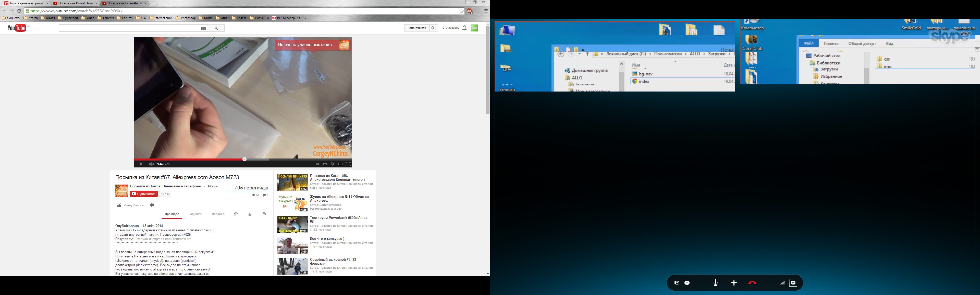Select the Про відео tab
980x295 pixels.
tap(172, 214)
